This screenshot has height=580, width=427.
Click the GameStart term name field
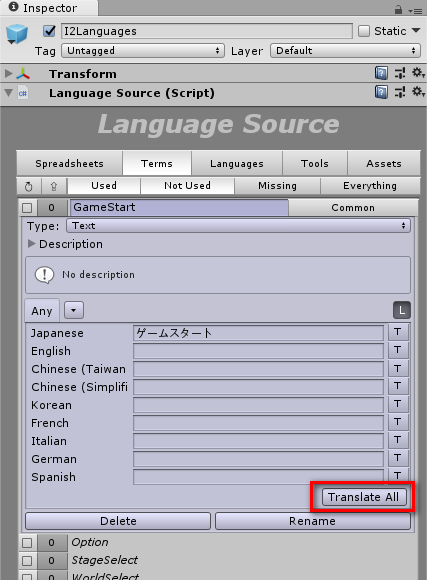(179, 208)
